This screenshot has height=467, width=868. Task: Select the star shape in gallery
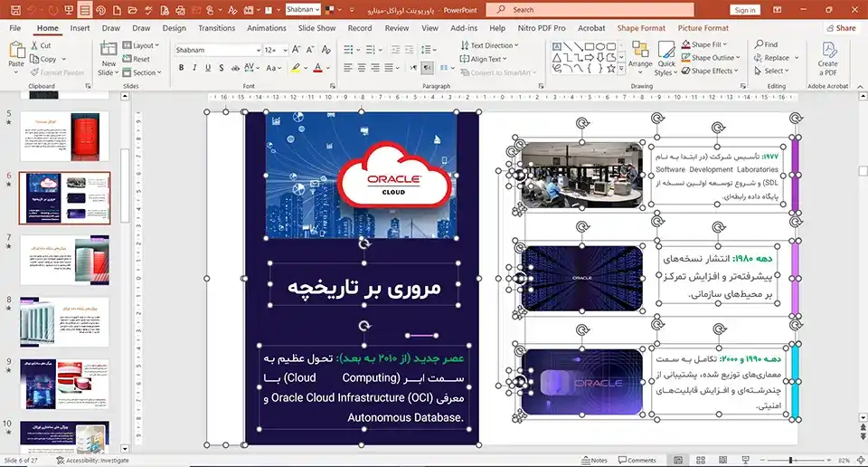(610, 69)
